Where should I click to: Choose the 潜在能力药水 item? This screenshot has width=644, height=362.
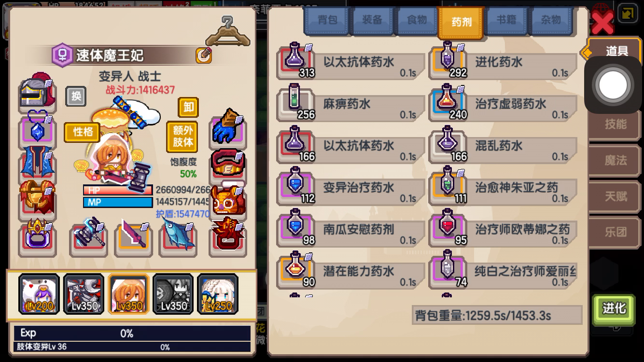coord(351,271)
